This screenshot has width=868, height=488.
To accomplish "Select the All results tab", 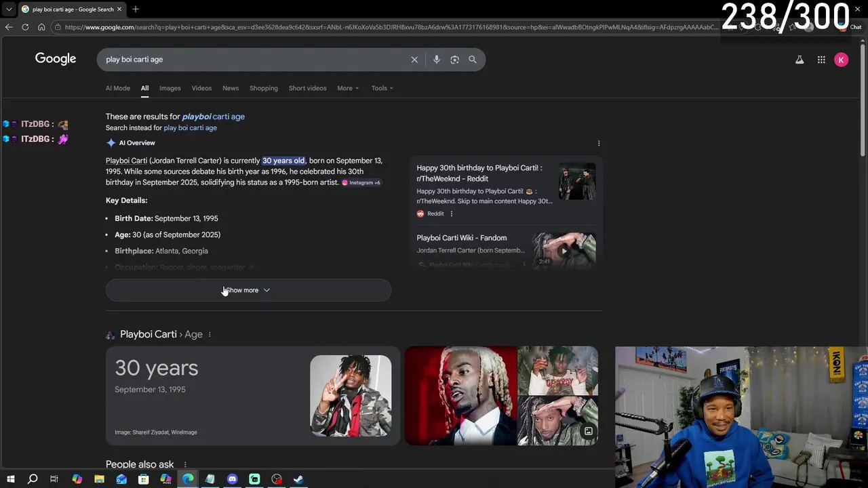I will [144, 88].
